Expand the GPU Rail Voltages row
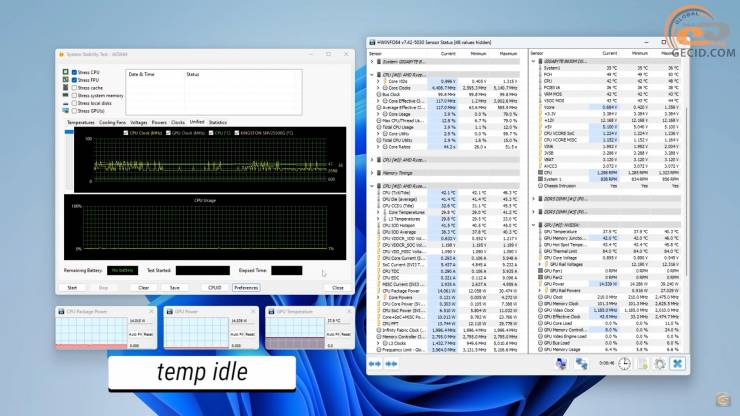This screenshot has width=740, height=416. point(540,264)
